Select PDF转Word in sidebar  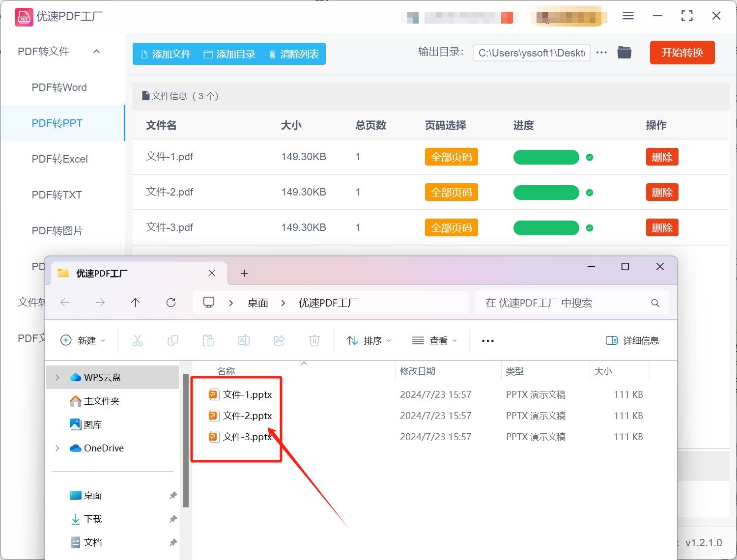point(59,87)
